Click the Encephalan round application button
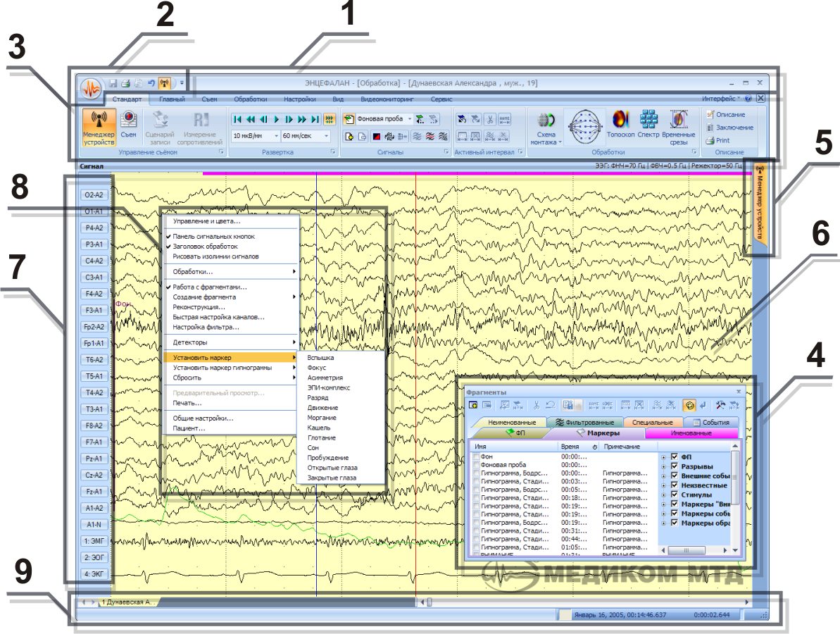 pos(91,89)
